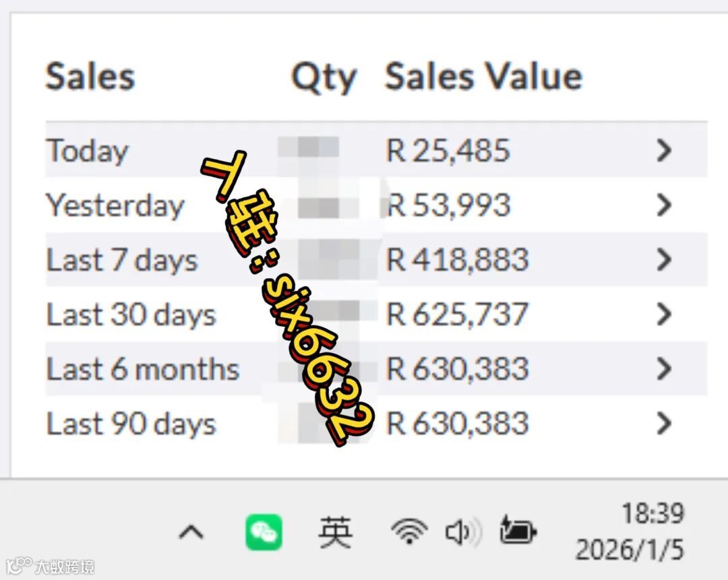
Task: Switch the input method 英 indicator
Action: pyautogui.click(x=335, y=533)
